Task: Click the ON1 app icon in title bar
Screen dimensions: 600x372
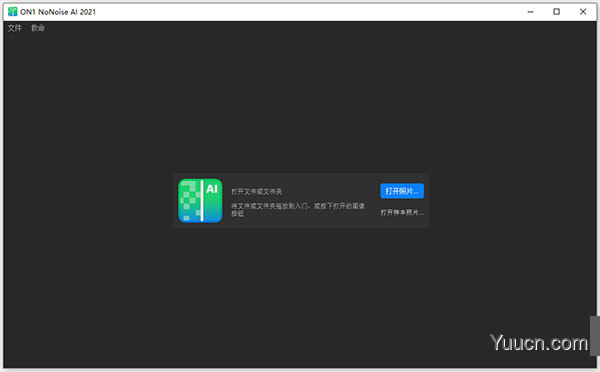Action: [12, 12]
